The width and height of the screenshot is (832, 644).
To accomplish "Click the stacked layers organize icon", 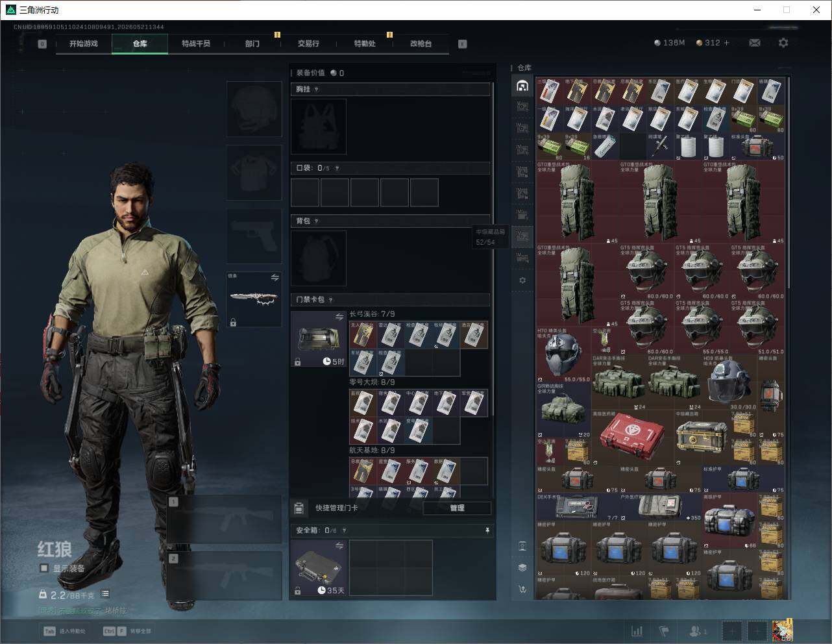I will coord(522,567).
